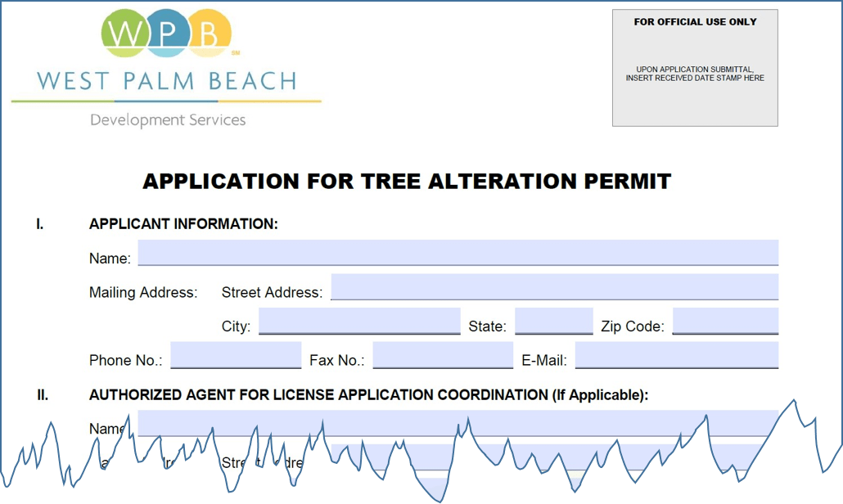843x504 pixels.
Task: Click the For Official Use Only heading
Action: pyautogui.click(x=695, y=22)
